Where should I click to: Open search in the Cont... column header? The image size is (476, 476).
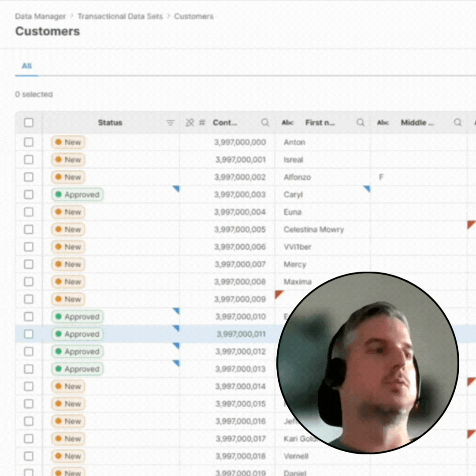265,123
